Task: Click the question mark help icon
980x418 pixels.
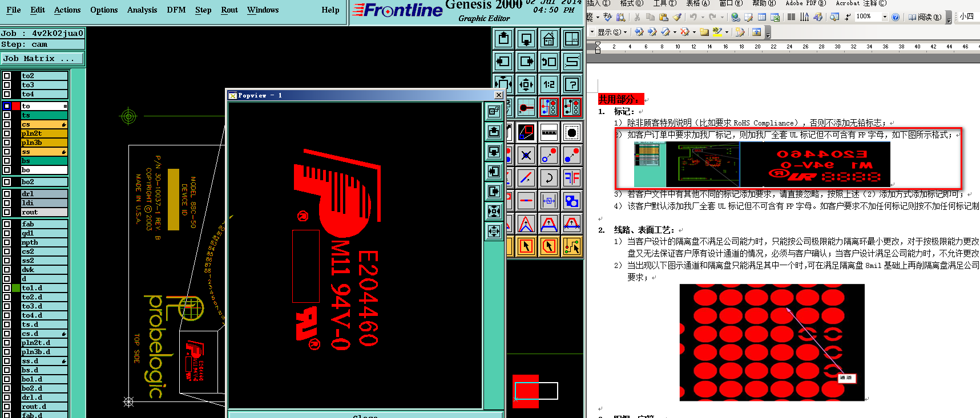Action: tap(572, 84)
